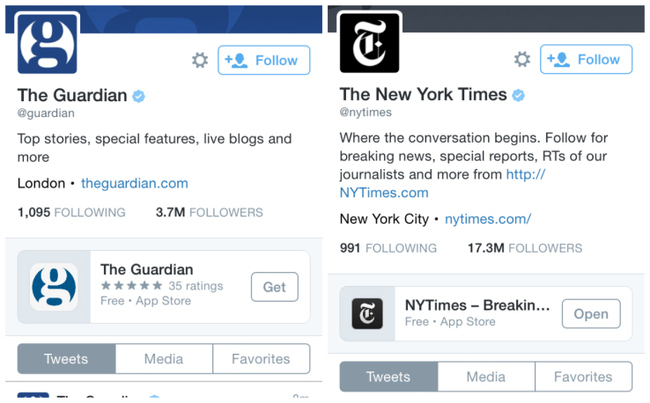Switch to Favorites tab on NYTimes profile
650x403 pixels.
[x=583, y=376]
